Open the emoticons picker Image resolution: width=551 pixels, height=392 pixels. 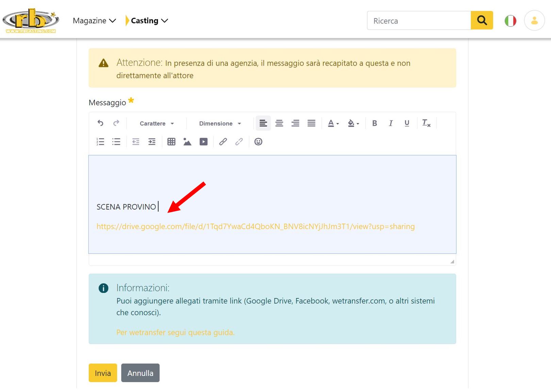point(258,142)
